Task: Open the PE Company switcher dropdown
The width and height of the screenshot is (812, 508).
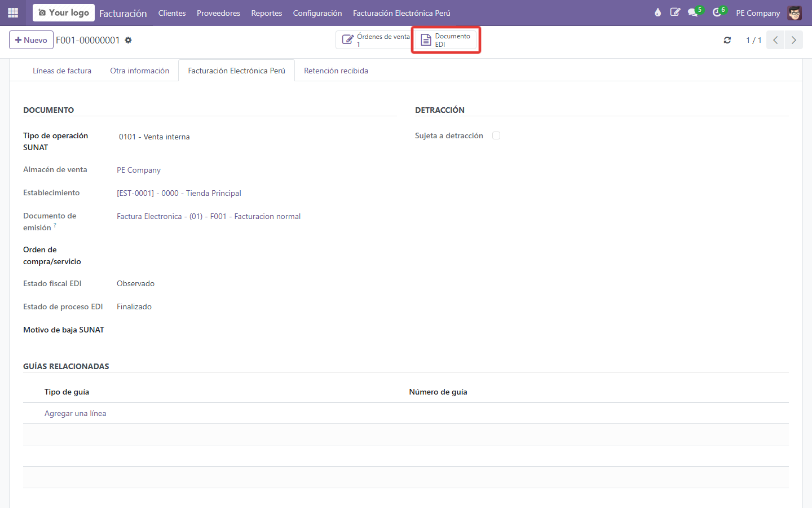Action: (x=758, y=13)
